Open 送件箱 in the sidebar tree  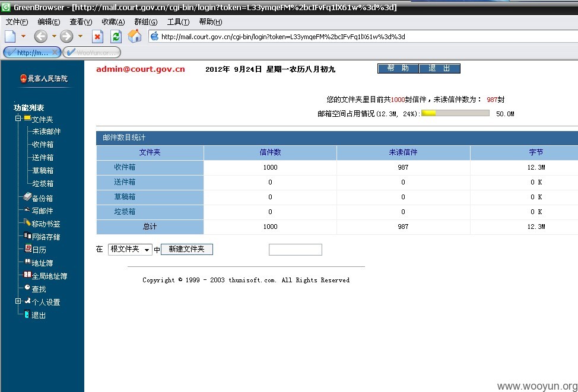point(43,158)
